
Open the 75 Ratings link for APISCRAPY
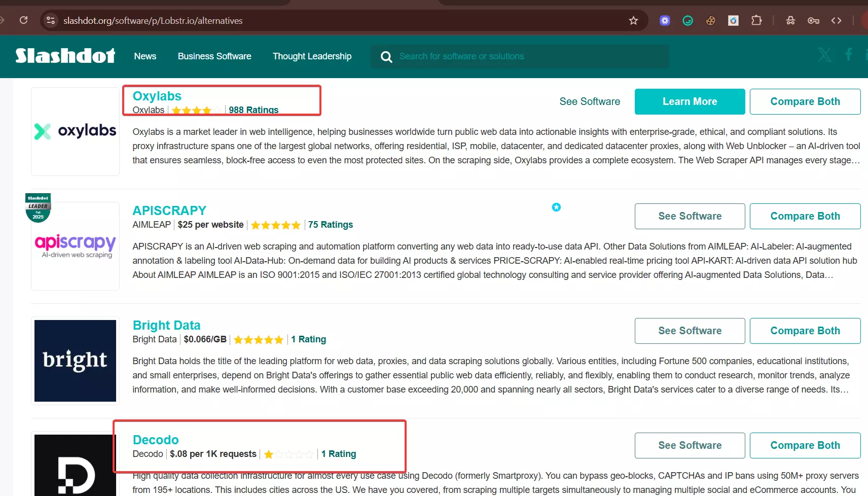[x=330, y=225]
